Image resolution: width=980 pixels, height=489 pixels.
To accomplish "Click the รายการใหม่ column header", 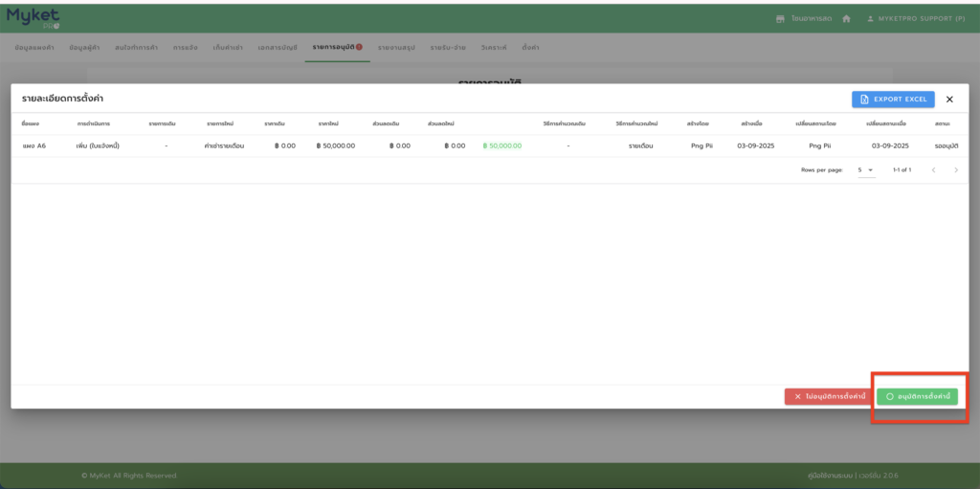I will (220, 123).
